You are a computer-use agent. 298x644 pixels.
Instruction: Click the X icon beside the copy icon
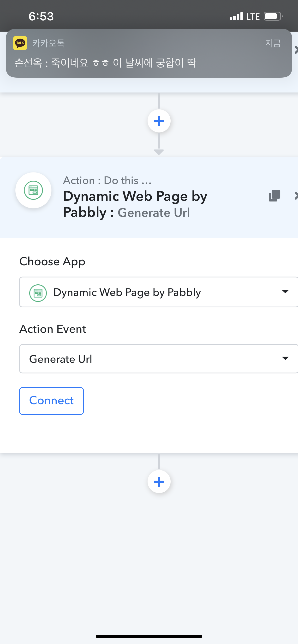296,196
